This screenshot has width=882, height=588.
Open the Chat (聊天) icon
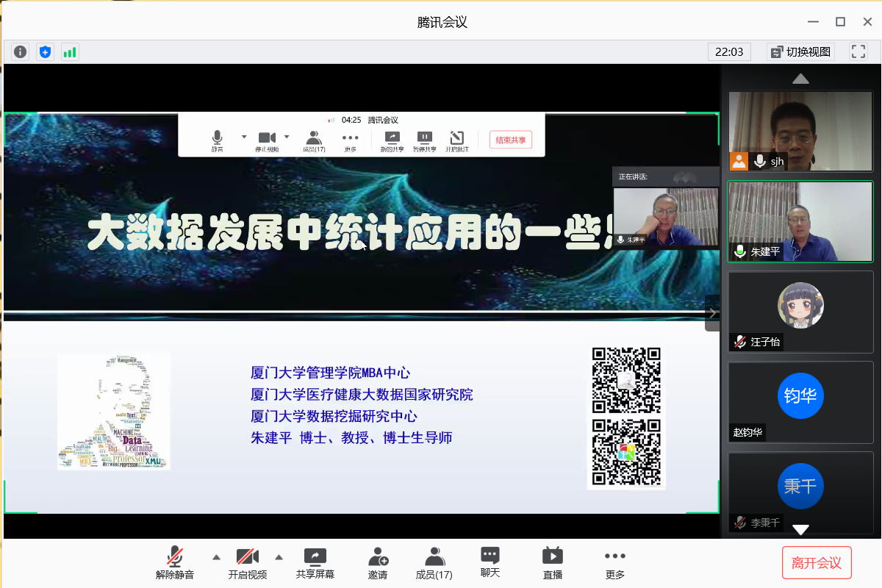coord(490,562)
